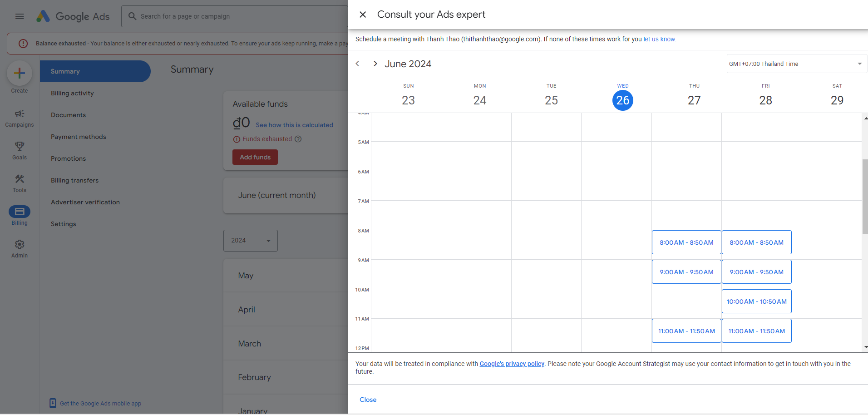Click the search magnifier icon

point(132,16)
